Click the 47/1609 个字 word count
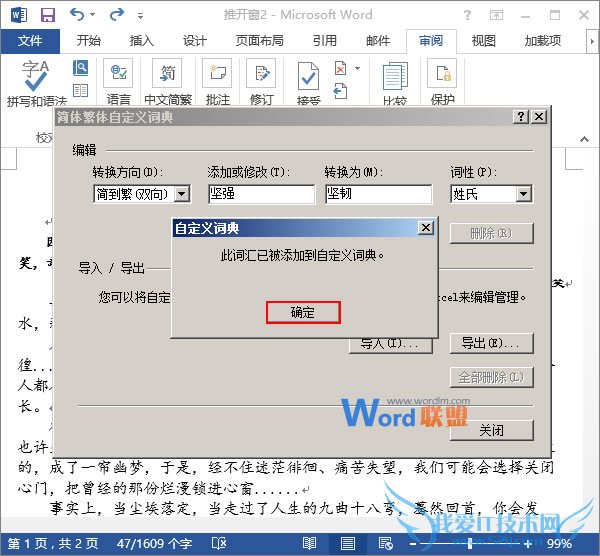 click(x=154, y=544)
